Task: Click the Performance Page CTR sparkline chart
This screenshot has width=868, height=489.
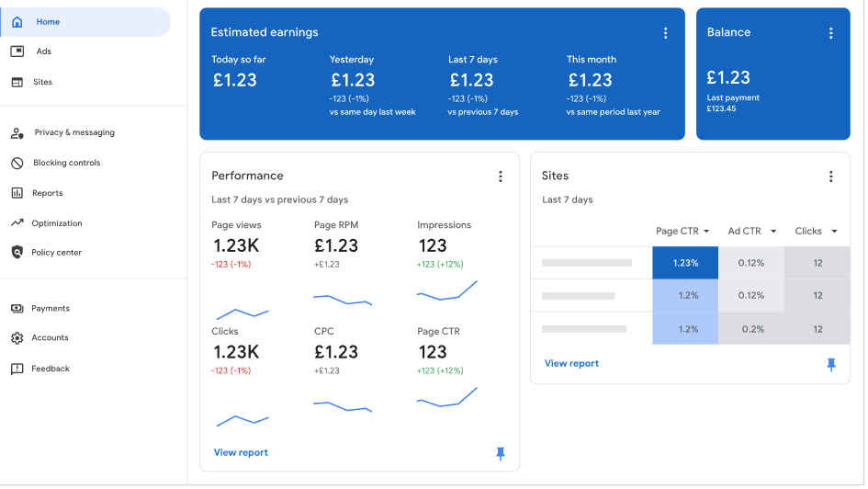Action: [448, 399]
